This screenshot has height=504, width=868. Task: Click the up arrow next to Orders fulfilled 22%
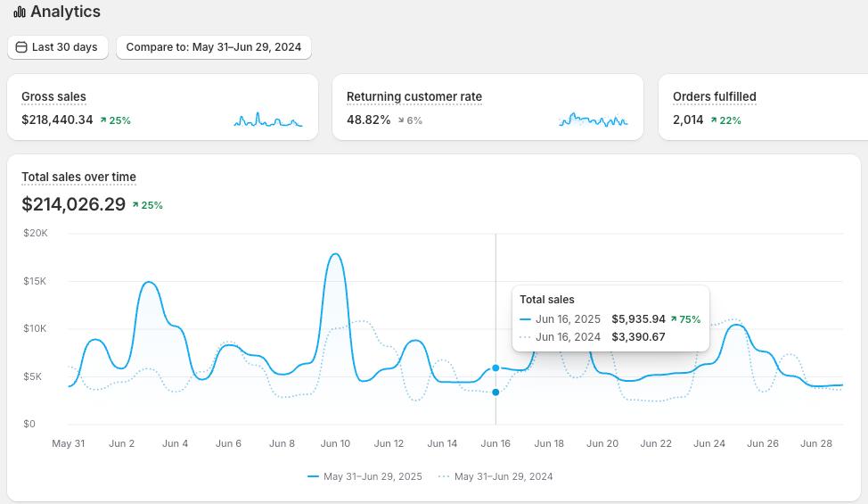click(x=714, y=120)
